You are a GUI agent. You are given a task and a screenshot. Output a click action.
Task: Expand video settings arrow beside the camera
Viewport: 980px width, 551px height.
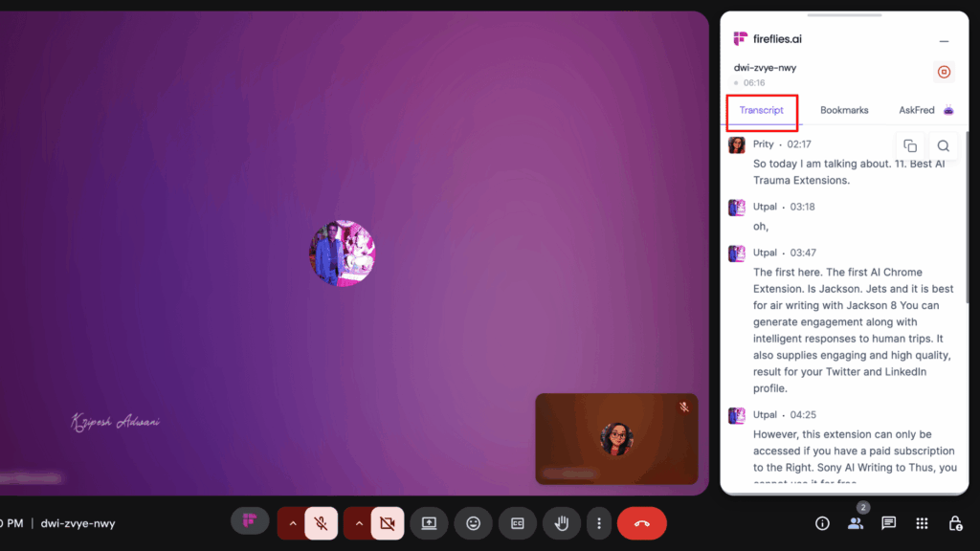click(359, 523)
